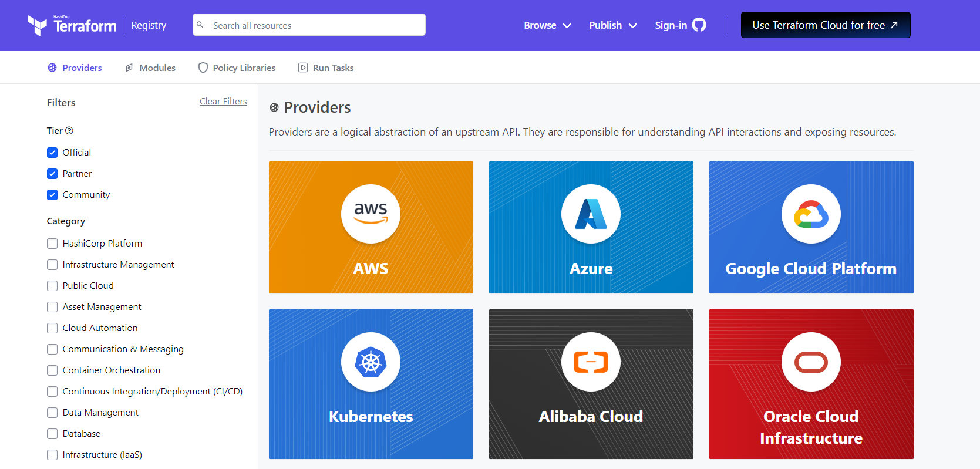Open the Azure provider card
The image size is (980, 469).
tap(591, 227)
